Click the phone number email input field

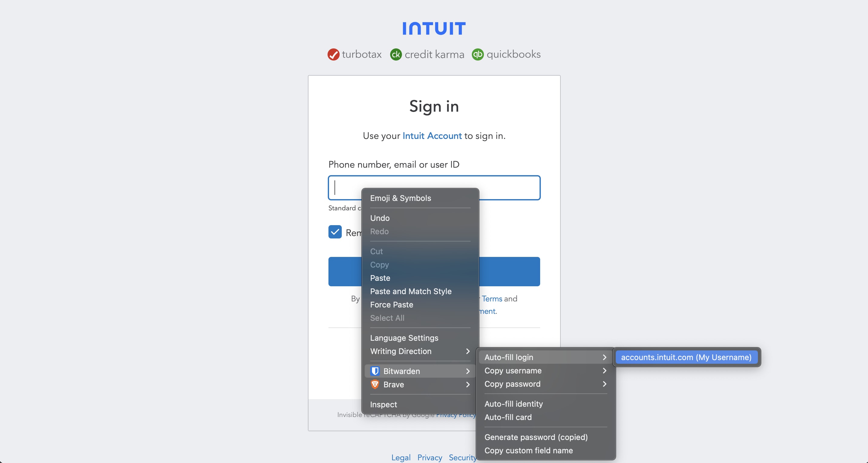tap(434, 188)
